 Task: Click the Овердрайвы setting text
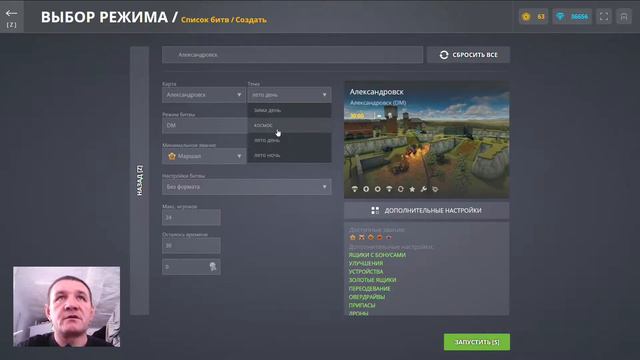click(367, 297)
